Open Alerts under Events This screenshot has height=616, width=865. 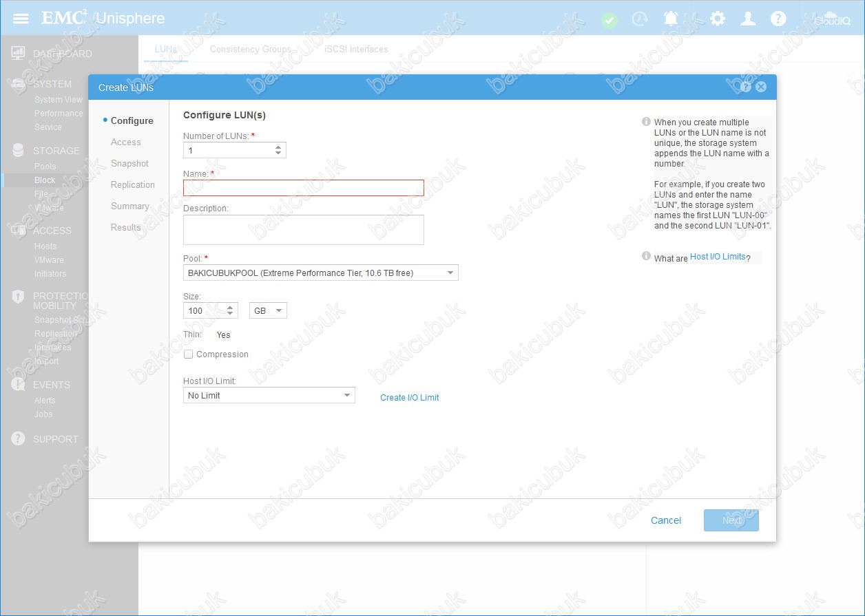coord(45,401)
